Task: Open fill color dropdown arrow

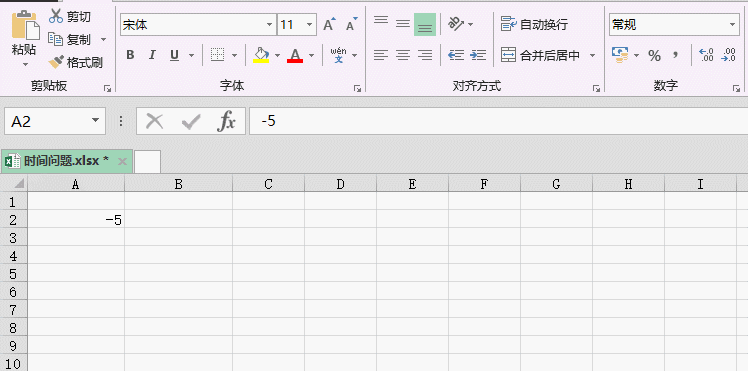Action: [x=277, y=56]
